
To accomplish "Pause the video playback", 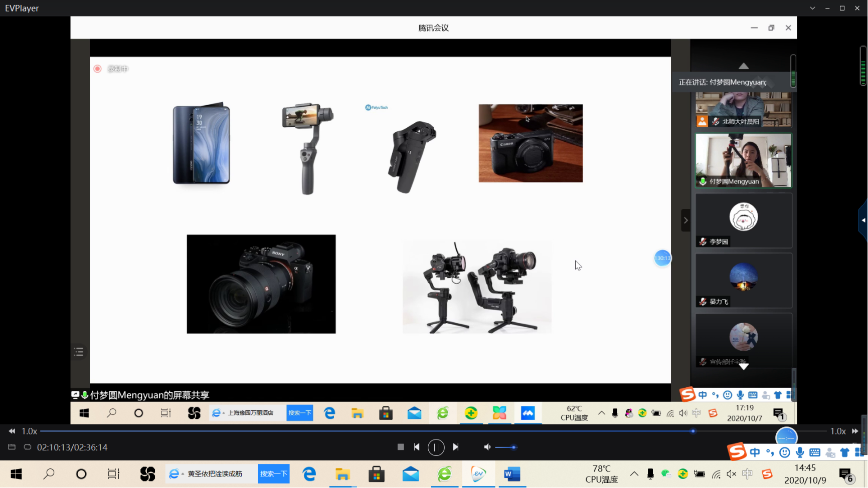I will click(x=436, y=447).
